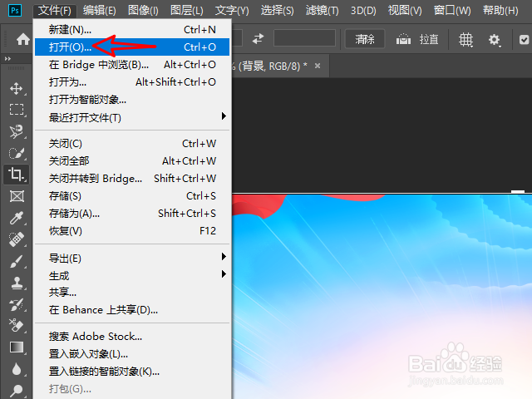The width and height of the screenshot is (532, 399).
Task: Click the Straighten (拉直) label button
Action: [429, 39]
